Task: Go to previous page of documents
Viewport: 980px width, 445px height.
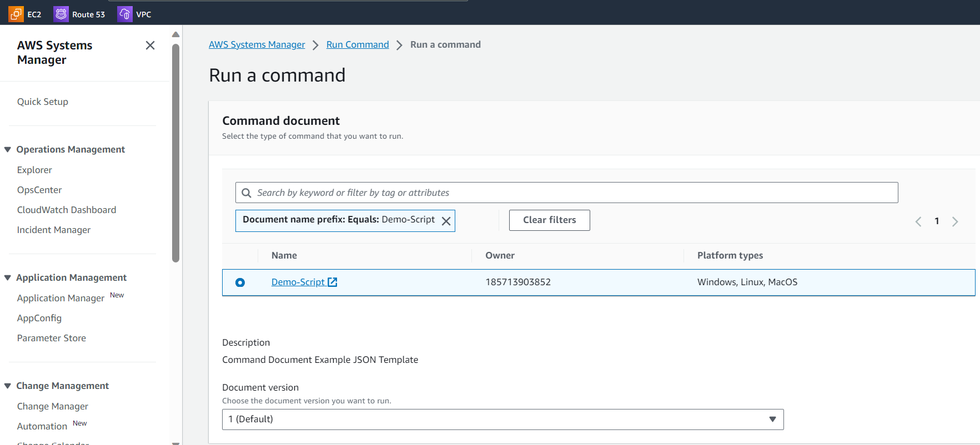Action: pyautogui.click(x=918, y=221)
